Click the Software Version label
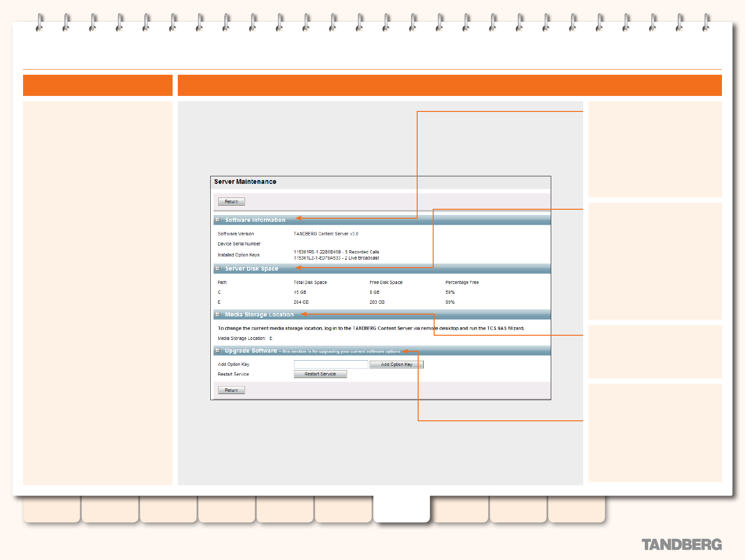 236,234
